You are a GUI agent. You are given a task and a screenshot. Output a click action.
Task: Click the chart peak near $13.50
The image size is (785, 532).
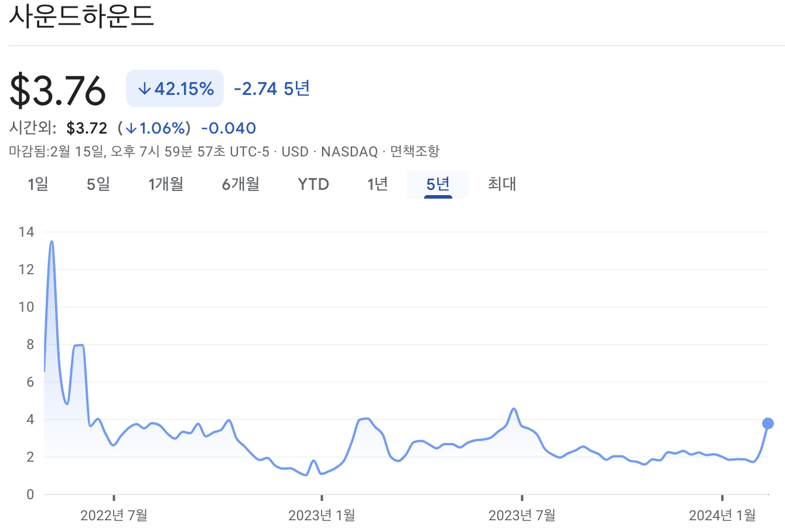[52, 241]
